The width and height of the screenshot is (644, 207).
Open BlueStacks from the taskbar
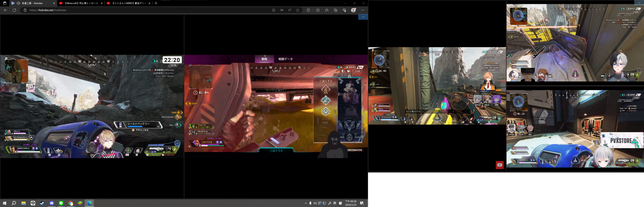(x=80, y=203)
